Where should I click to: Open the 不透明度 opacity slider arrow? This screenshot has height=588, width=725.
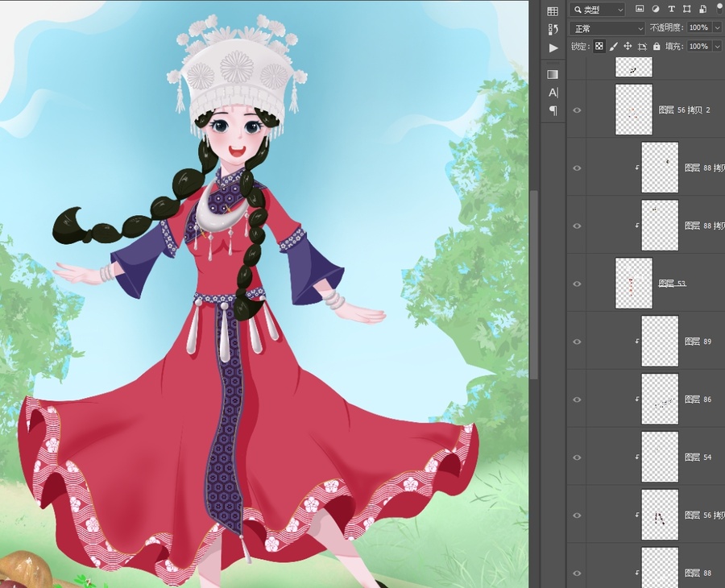[718, 27]
